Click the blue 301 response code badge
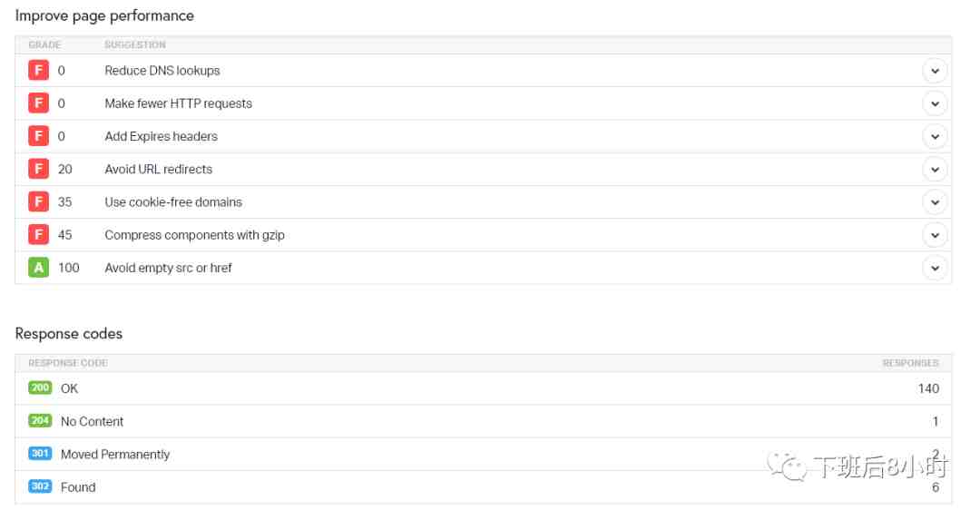The image size is (980, 510). pos(40,454)
